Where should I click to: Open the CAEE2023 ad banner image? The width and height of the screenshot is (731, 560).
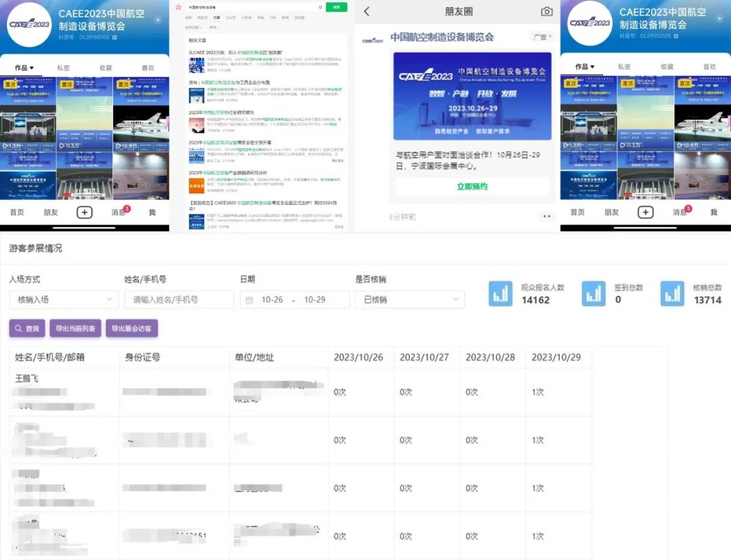[472, 96]
